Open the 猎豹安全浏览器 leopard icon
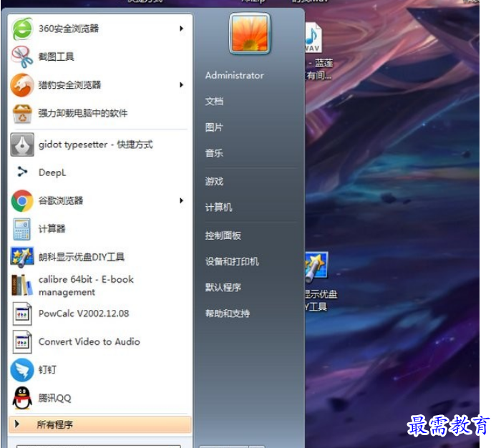This screenshot has width=496, height=448. click(x=21, y=84)
